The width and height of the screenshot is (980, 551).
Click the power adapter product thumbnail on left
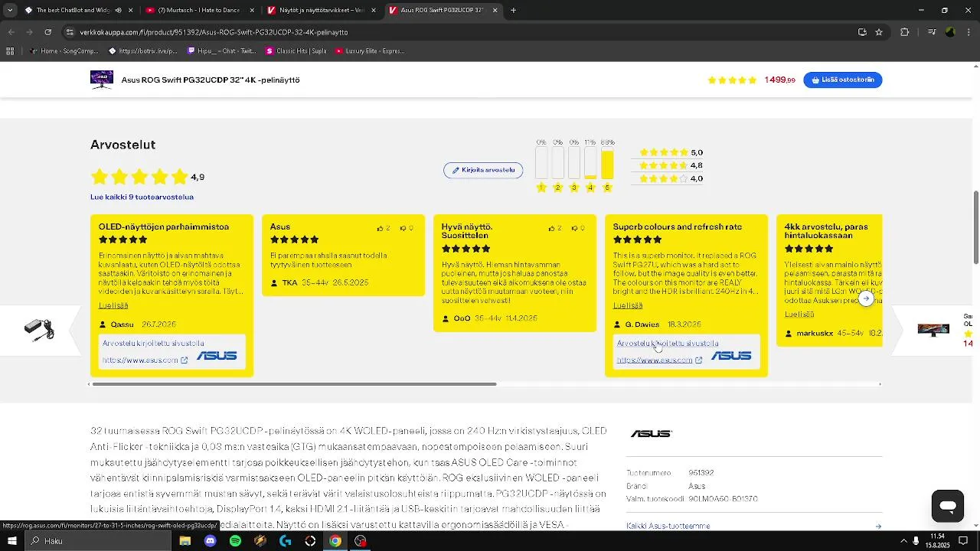pos(39,330)
